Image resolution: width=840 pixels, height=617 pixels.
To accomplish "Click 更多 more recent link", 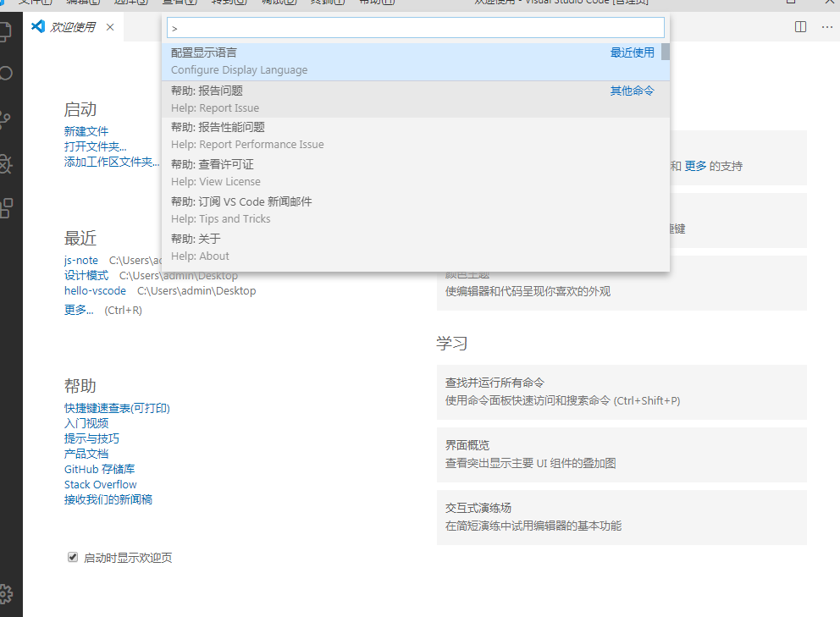I will click(79, 310).
